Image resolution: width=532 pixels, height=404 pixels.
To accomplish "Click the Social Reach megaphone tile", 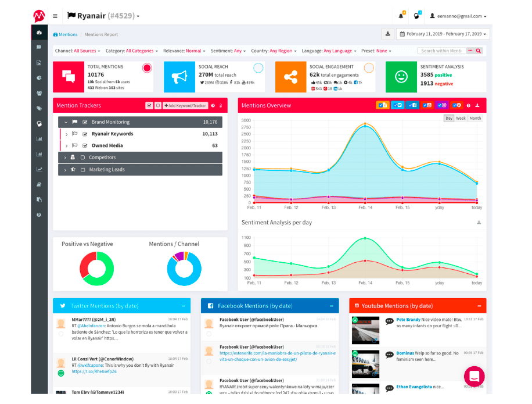I will pos(179,77).
